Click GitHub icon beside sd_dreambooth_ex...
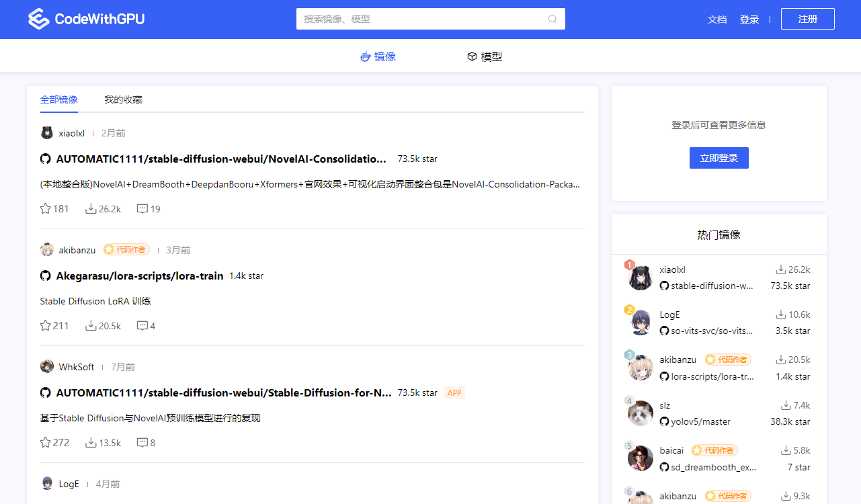 coord(664,466)
